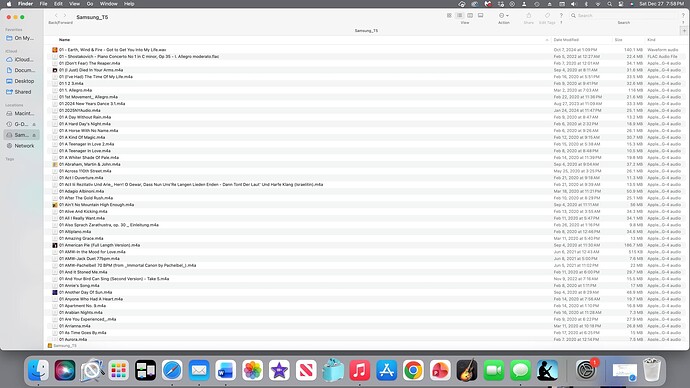This screenshot has height=388, width=690.
Task: Switch Finder to column view
Action: [470, 15]
